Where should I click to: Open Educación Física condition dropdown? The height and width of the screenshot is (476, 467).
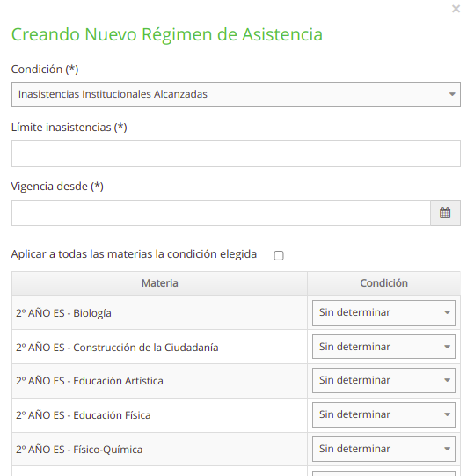[x=383, y=414]
